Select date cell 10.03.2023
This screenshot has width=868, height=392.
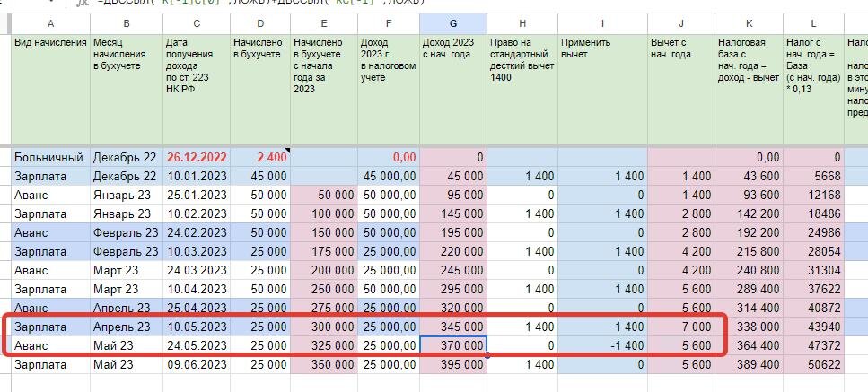pos(197,251)
